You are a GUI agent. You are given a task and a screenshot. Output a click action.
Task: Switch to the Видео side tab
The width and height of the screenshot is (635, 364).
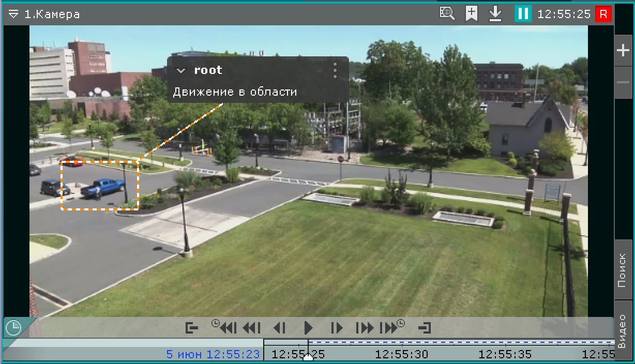click(x=623, y=331)
